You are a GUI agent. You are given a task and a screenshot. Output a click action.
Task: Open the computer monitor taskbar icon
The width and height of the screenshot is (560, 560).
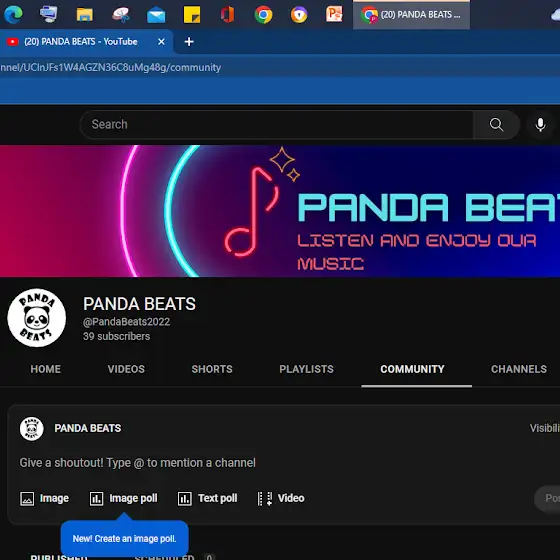[49, 14]
